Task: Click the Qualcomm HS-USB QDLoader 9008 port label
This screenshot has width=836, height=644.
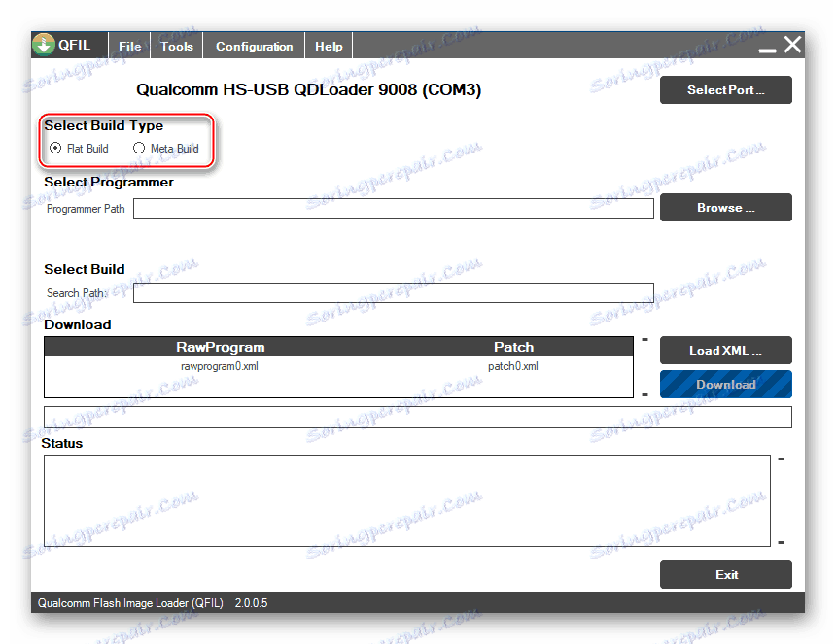Action: pyautogui.click(x=309, y=89)
